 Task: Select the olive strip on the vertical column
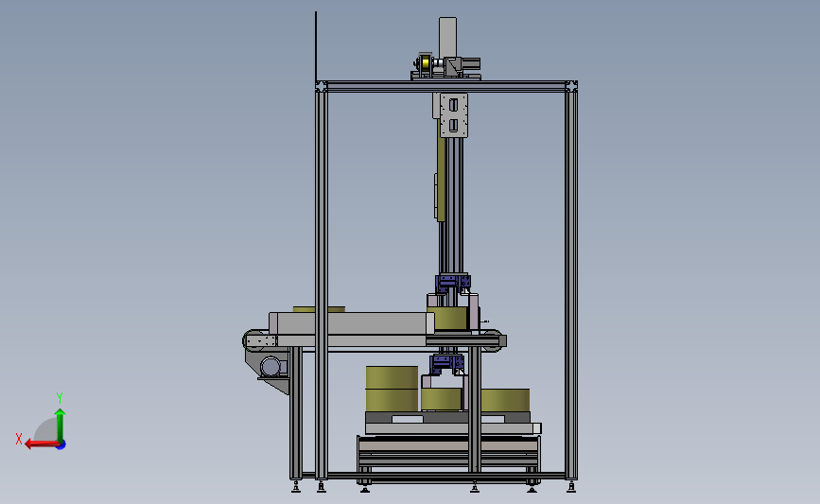(x=442, y=170)
